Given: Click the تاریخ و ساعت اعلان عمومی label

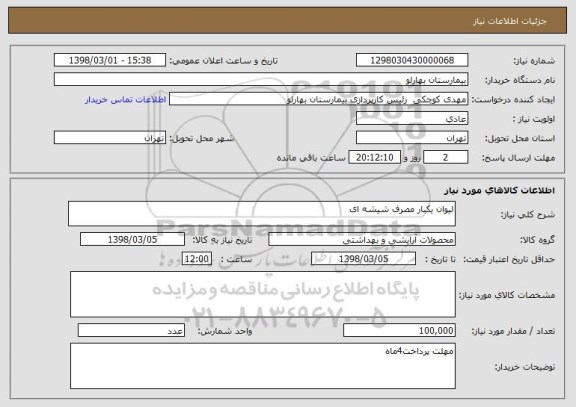Looking at the screenshot, I should coord(223,61).
